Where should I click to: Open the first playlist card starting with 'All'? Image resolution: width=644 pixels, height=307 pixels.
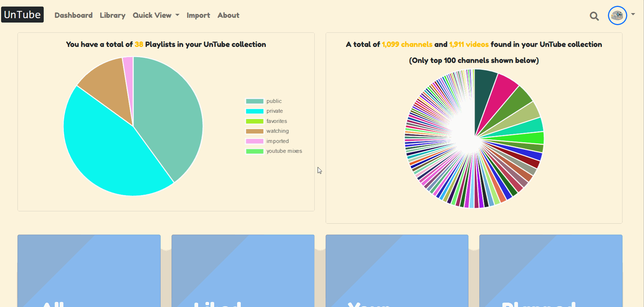tap(89, 271)
